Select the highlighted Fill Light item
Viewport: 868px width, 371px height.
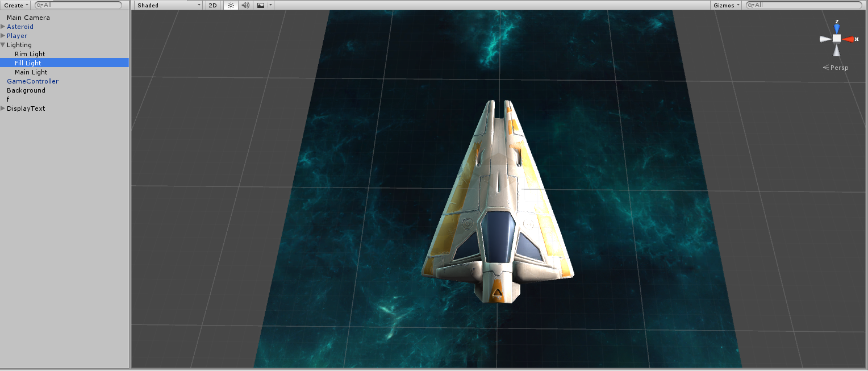click(65, 63)
